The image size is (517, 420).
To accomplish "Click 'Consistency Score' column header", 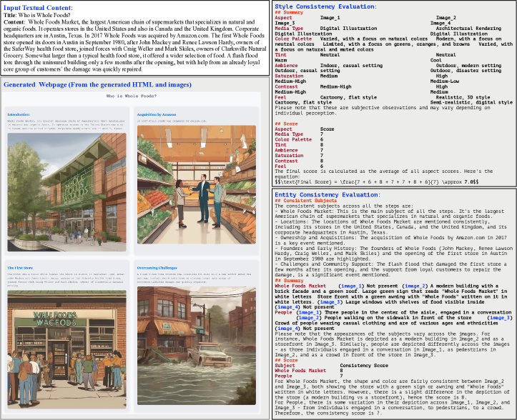I will pyautogui.click(x=364, y=365).
